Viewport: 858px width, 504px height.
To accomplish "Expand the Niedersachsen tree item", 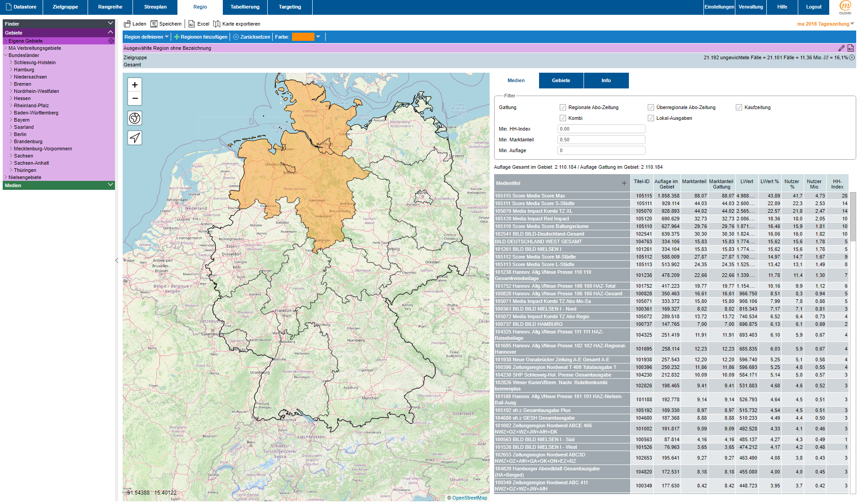I will coord(11,77).
